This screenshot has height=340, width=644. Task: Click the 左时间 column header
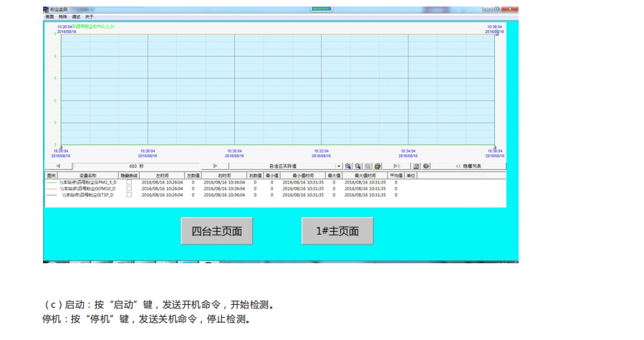pos(162,176)
